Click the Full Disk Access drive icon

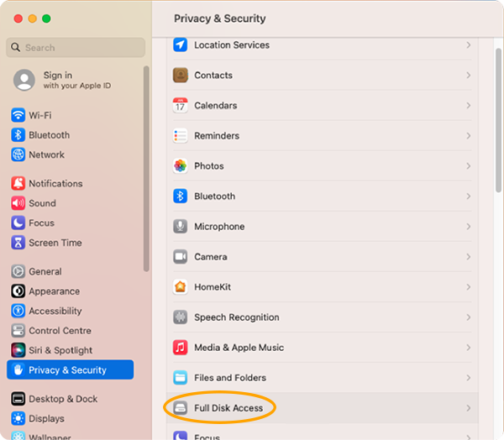pyautogui.click(x=180, y=408)
